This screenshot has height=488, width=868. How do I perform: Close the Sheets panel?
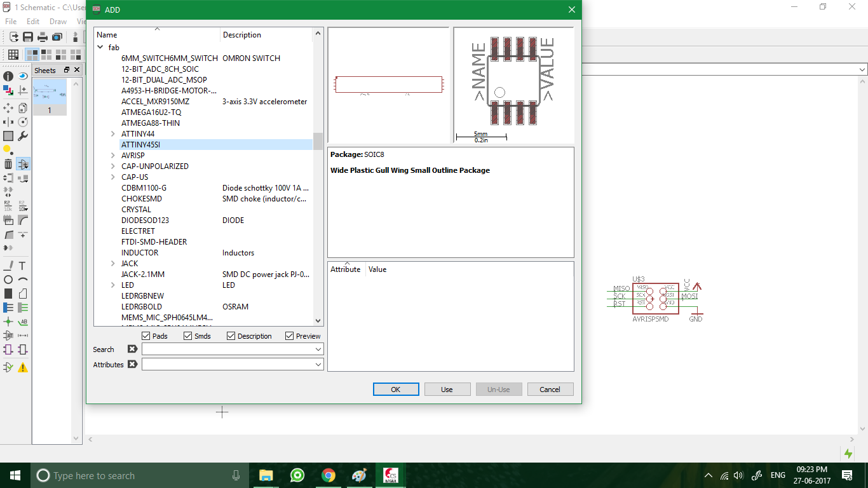(x=77, y=70)
